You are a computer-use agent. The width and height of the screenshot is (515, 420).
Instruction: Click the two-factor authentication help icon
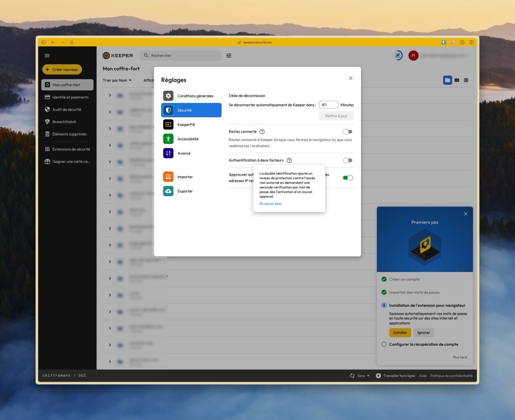pos(289,160)
